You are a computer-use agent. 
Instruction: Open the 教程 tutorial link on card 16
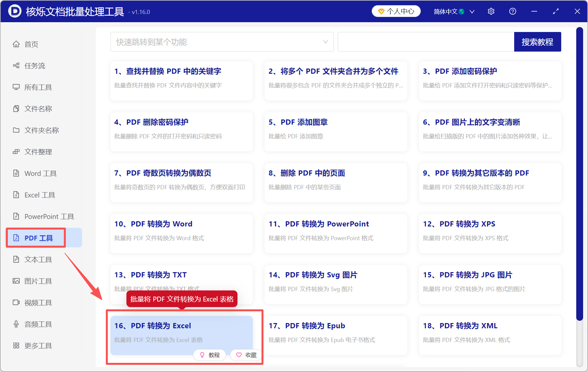pos(209,355)
